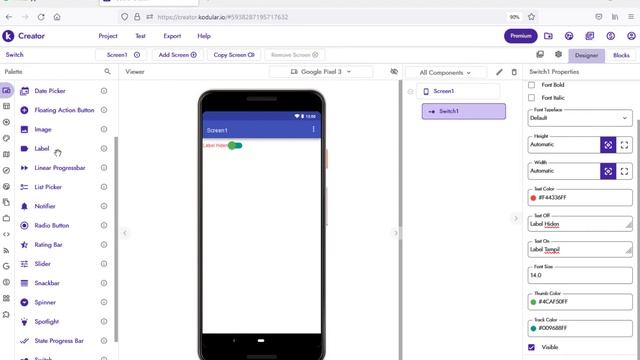Click the Premium button

point(520,36)
